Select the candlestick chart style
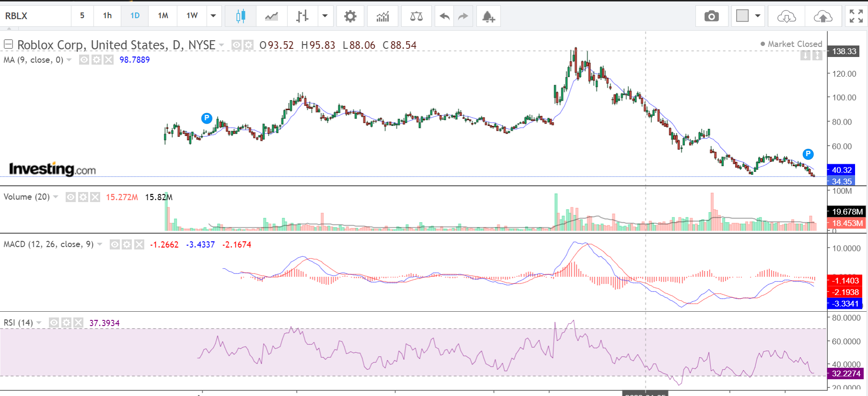 tap(241, 16)
